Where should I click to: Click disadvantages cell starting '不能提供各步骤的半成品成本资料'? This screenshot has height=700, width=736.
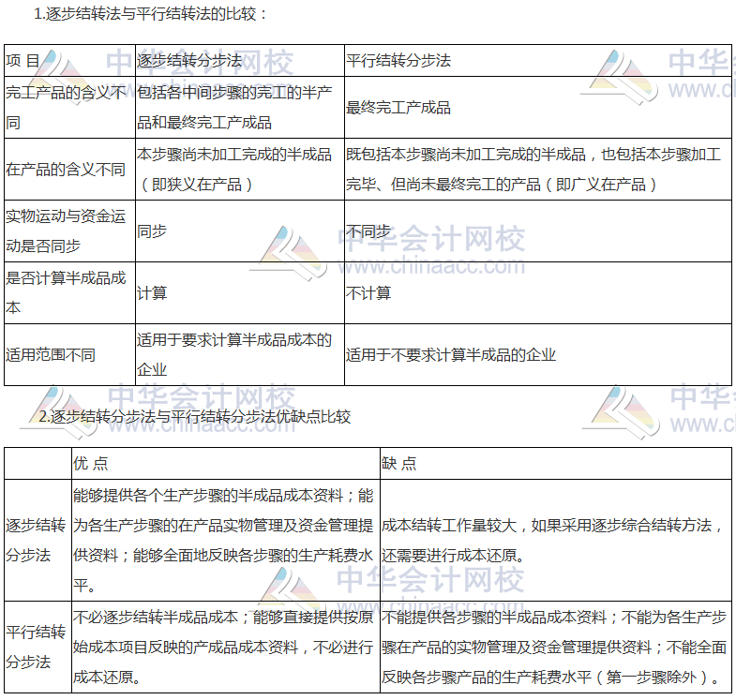(556, 647)
